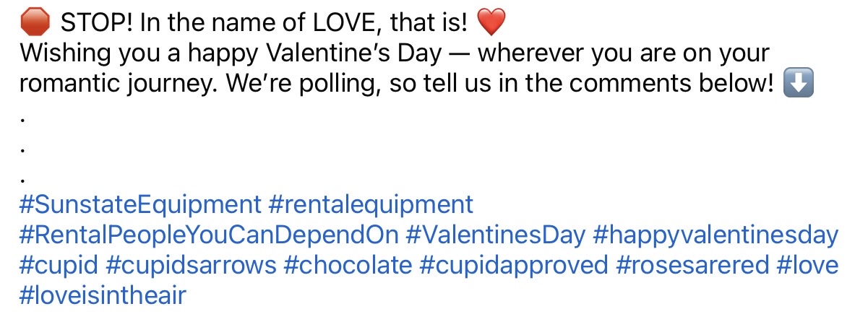Tap the #rosesarered hashtag
Image resolution: width=868 pixels, height=322 pixels.
pos(692,266)
